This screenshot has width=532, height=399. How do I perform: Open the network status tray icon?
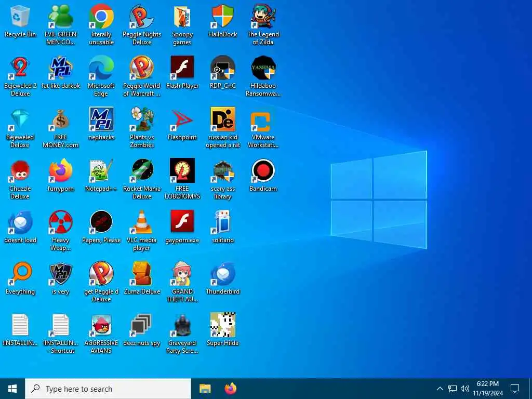(x=453, y=389)
